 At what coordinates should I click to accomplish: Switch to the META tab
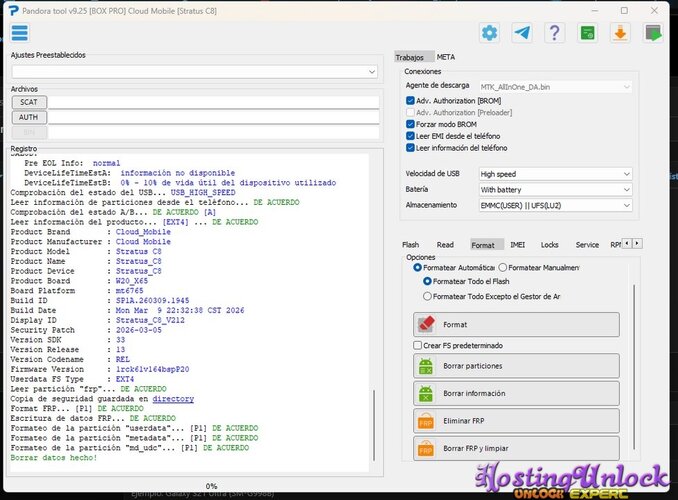coord(445,57)
